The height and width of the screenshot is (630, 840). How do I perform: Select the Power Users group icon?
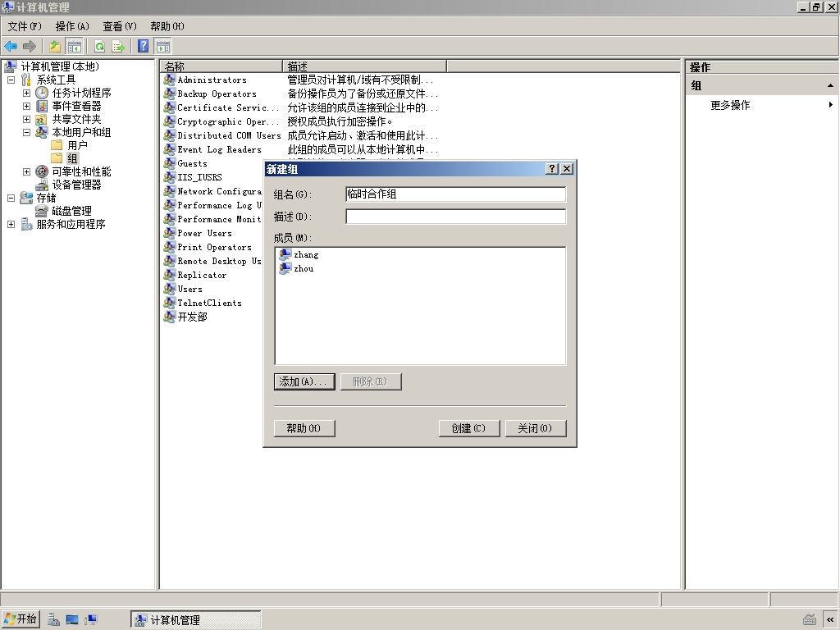click(x=169, y=233)
